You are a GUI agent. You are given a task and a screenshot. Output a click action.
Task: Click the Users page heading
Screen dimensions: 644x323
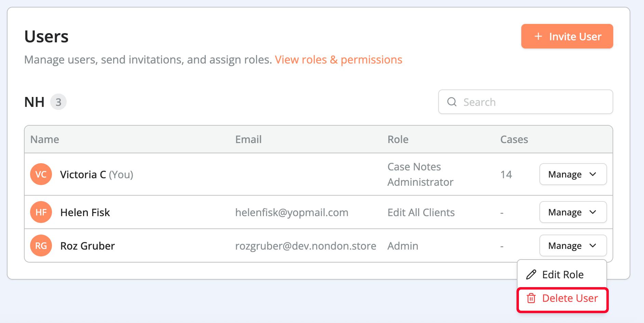pos(46,37)
